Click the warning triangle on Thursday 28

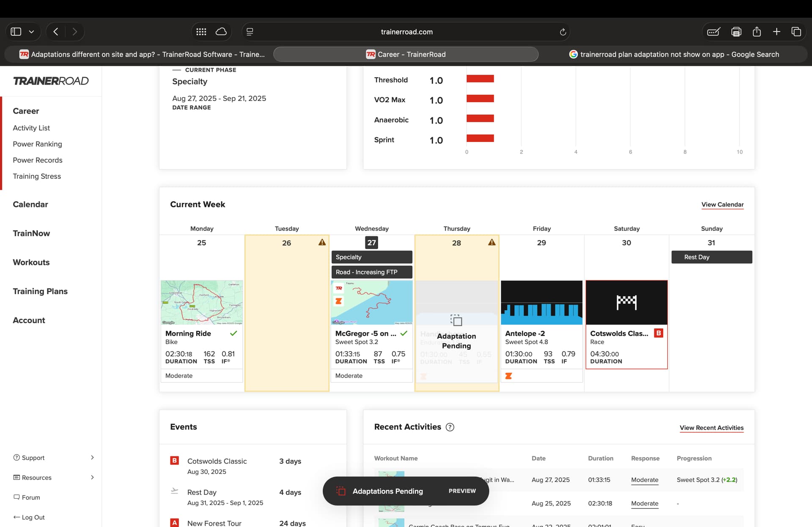point(492,243)
